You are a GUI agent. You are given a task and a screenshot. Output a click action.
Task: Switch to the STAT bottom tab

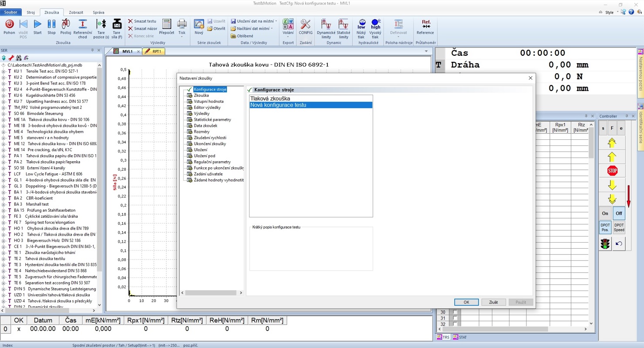tap(459, 337)
